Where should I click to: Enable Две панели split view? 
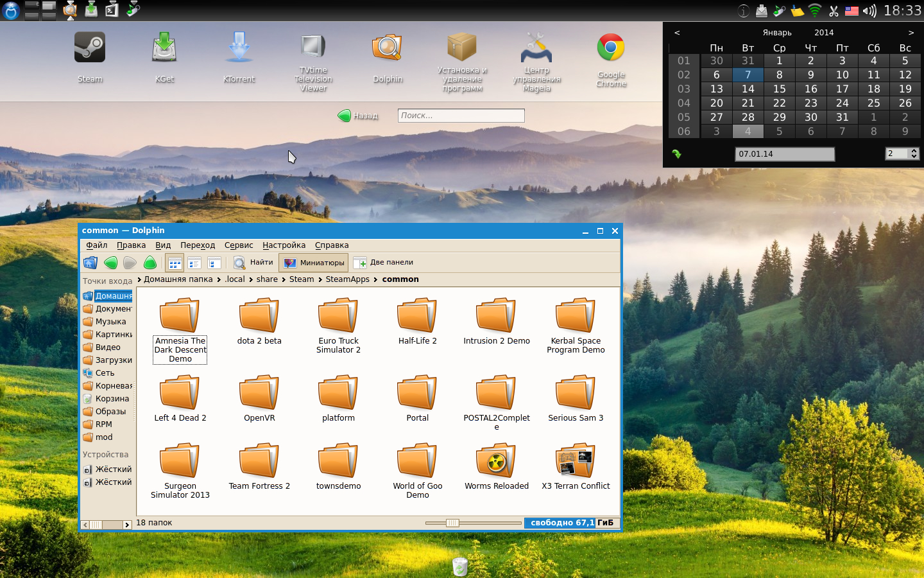384,263
